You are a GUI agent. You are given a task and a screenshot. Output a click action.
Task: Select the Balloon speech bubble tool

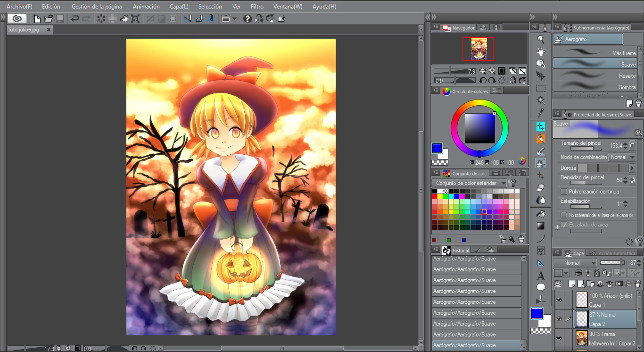point(541,287)
